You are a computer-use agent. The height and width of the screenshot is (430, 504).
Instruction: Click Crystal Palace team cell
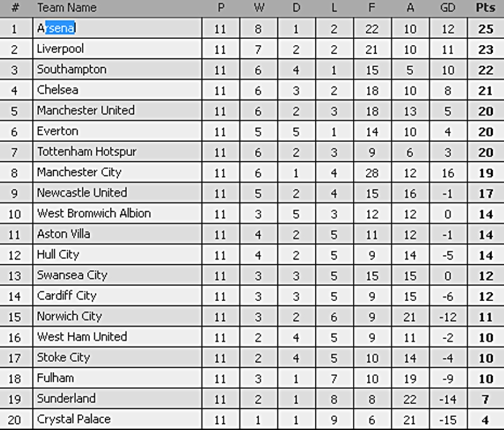118,419
